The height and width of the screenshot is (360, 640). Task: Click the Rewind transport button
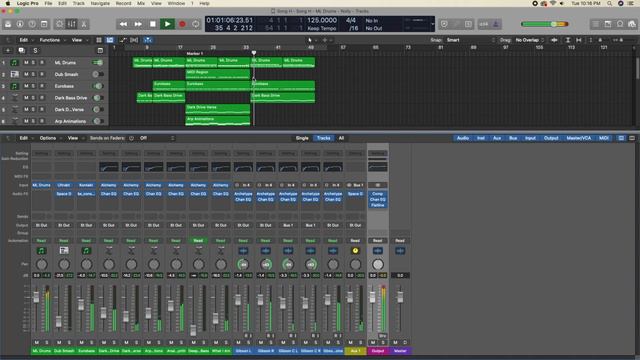coord(123,24)
